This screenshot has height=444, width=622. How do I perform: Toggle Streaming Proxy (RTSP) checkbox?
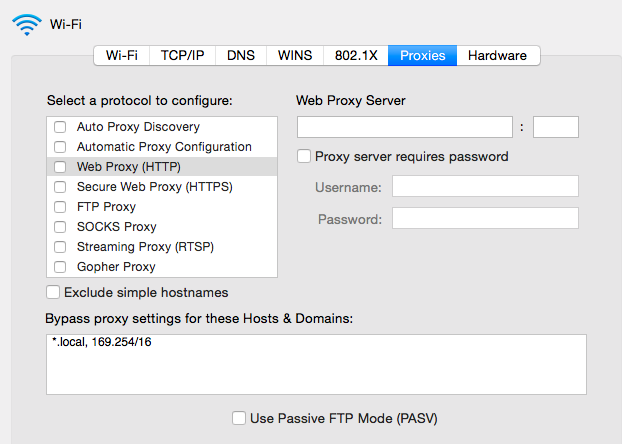[x=61, y=247]
